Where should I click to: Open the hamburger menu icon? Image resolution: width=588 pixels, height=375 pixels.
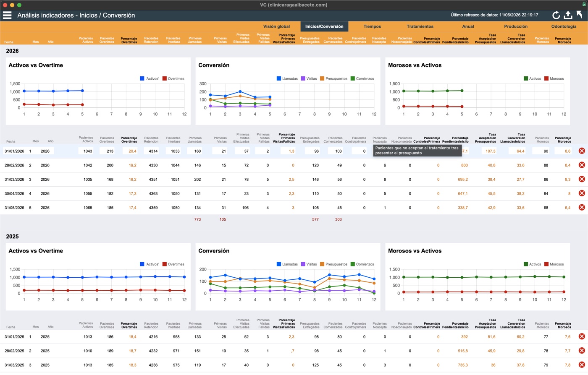(x=7, y=15)
